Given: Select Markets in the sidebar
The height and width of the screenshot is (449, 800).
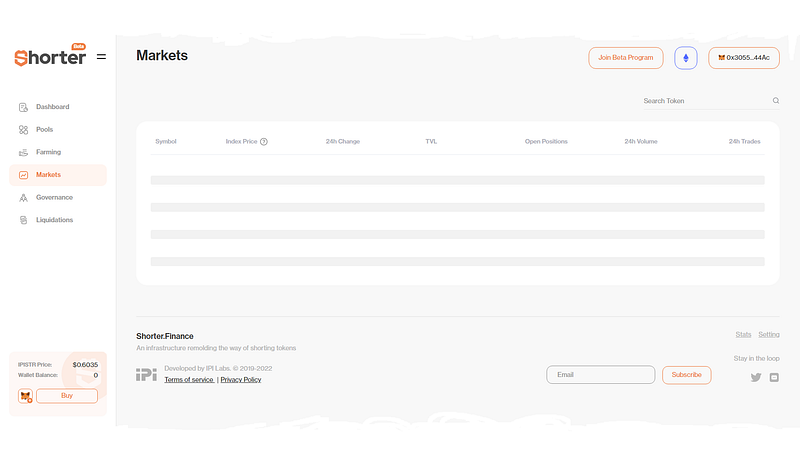Looking at the screenshot, I should point(58,175).
